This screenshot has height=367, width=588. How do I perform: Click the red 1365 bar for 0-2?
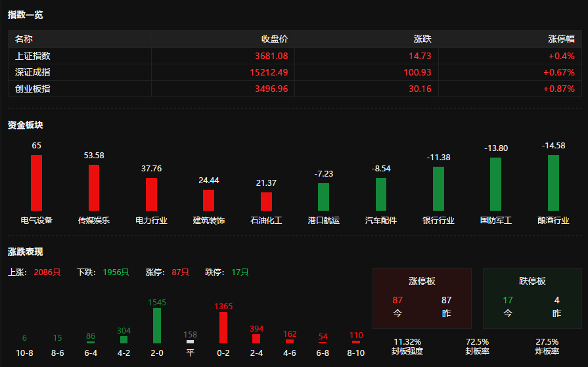click(x=223, y=328)
